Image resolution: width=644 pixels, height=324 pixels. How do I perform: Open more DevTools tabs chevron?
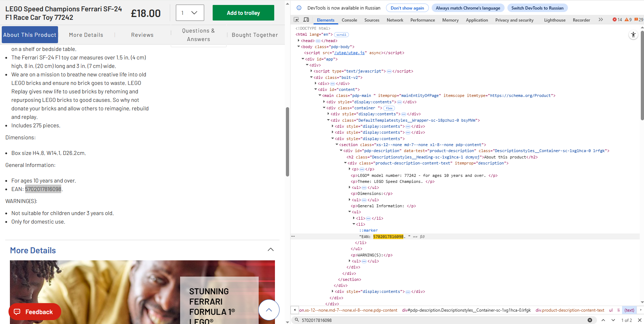coord(600,20)
